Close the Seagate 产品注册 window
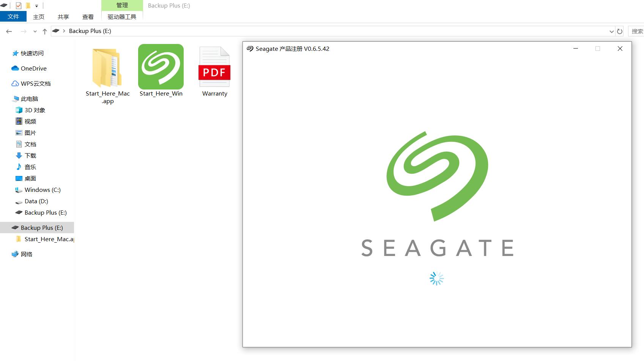The width and height of the screenshot is (644, 361). click(620, 49)
